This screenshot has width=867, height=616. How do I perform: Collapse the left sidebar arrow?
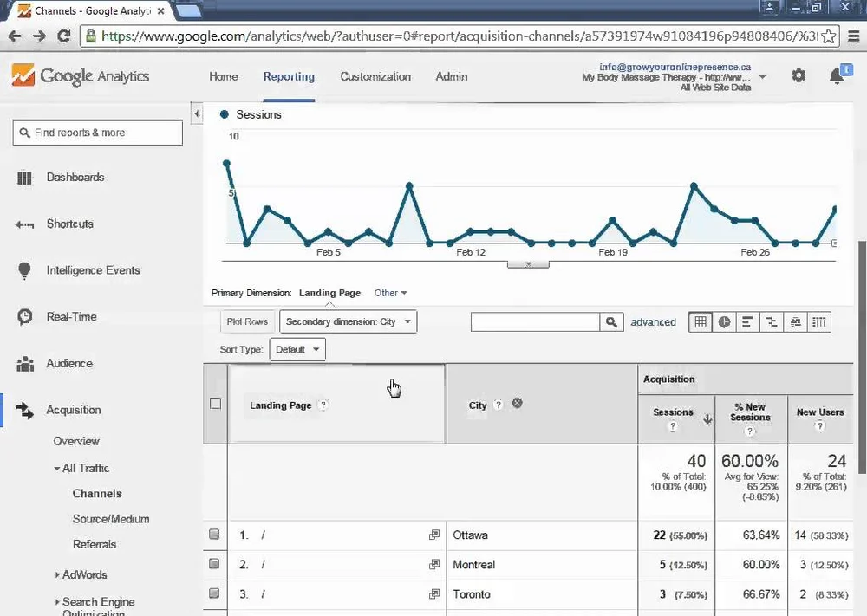pyautogui.click(x=196, y=113)
